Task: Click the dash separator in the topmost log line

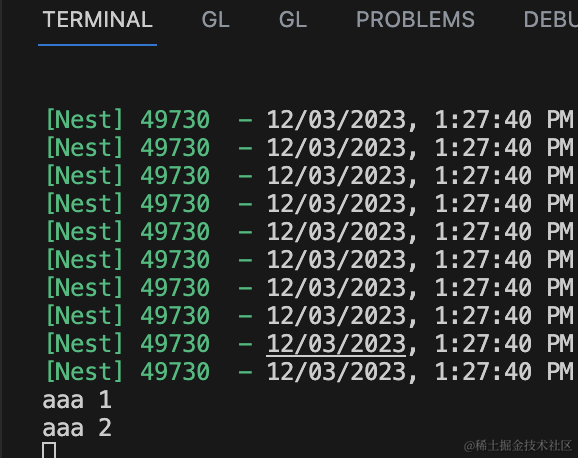Action: (x=245, y=120)
